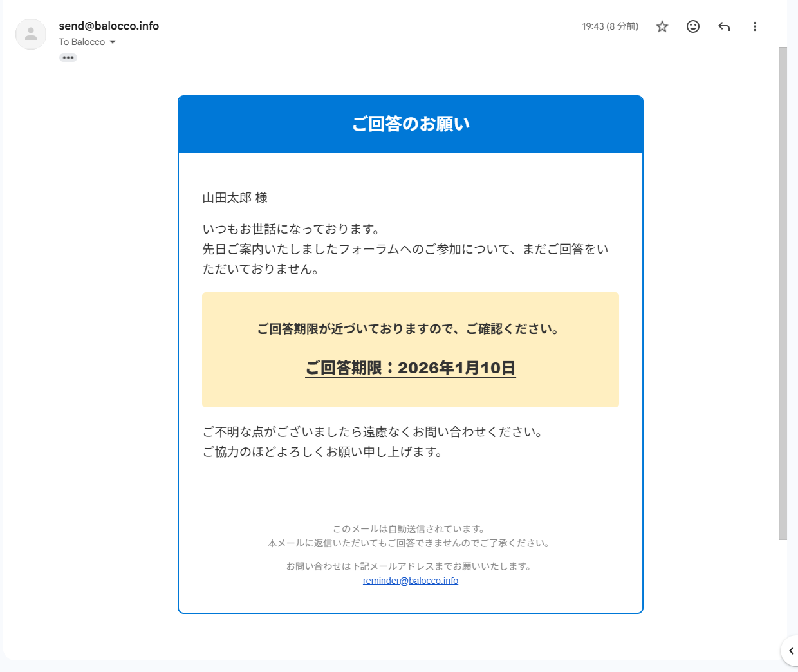Click the underlined ご回答期限:2026年1月10日 text

tap(410, 368)
